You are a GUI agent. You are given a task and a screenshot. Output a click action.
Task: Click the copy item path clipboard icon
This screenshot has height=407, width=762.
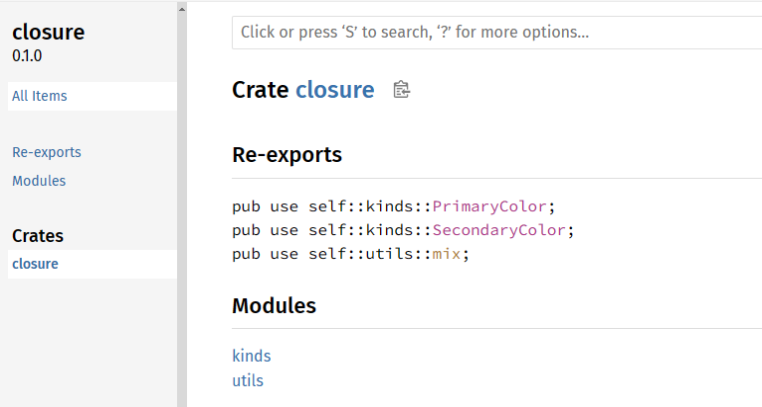coord(401,90)
